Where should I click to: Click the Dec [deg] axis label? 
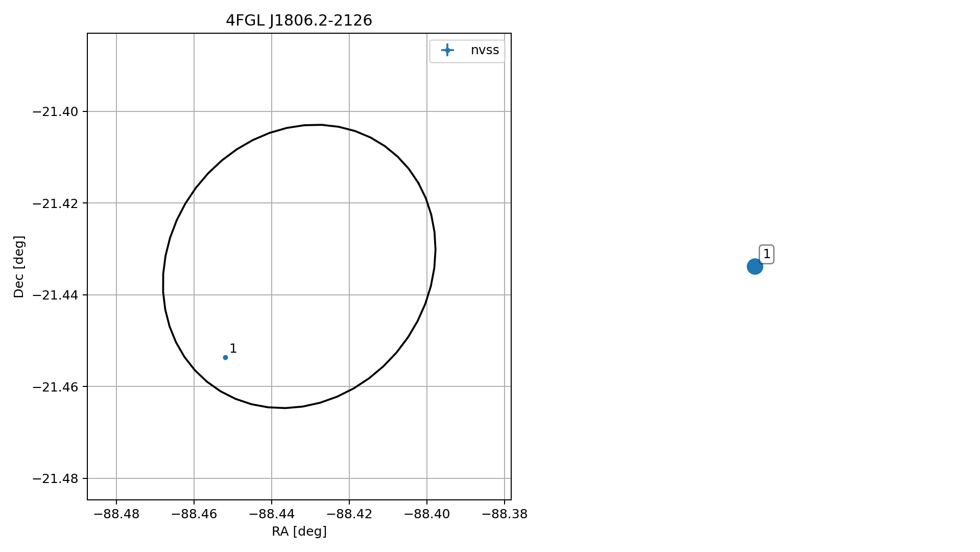tap(19, 267)
